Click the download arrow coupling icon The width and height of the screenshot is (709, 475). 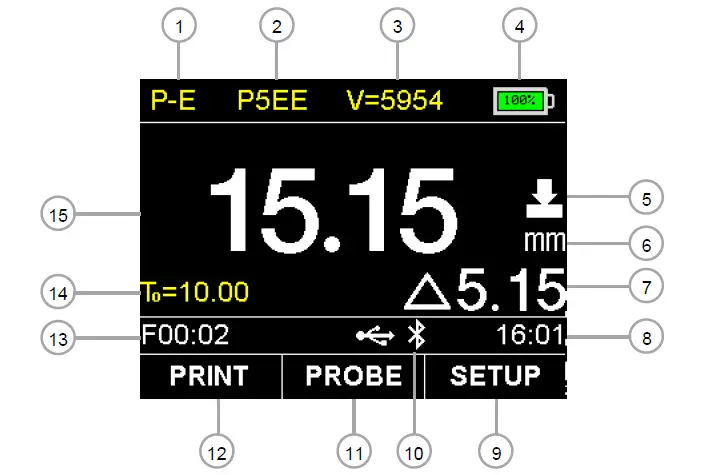coord(545,198)
